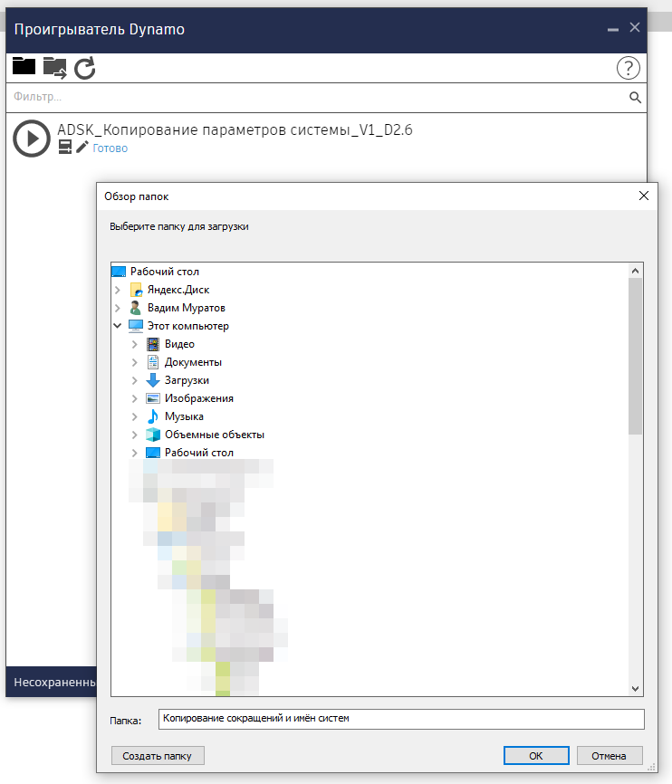Open folder icon in Dynamo Player toolbar
The height and width of the screenshot is (784, 672).
click(x=24, y=66)
